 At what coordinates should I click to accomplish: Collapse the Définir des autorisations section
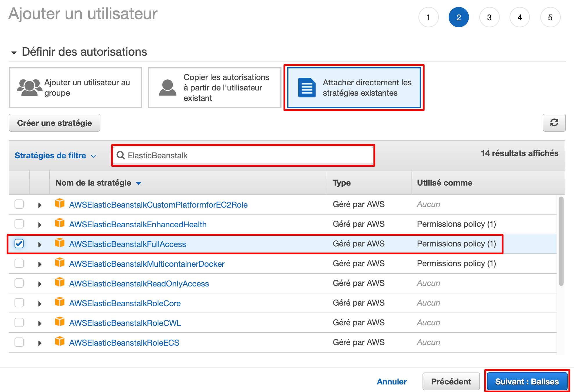tap(14, 52)
